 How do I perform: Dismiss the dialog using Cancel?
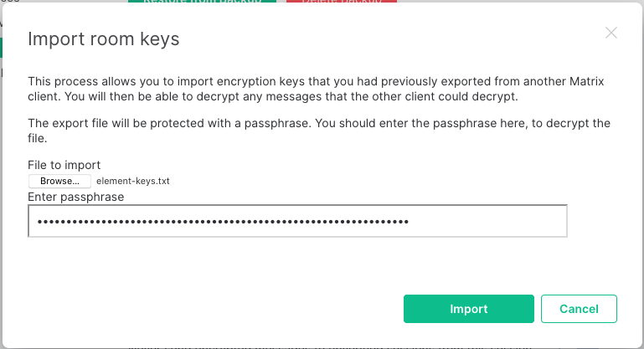pyautogui.click(x=579, y=309)
